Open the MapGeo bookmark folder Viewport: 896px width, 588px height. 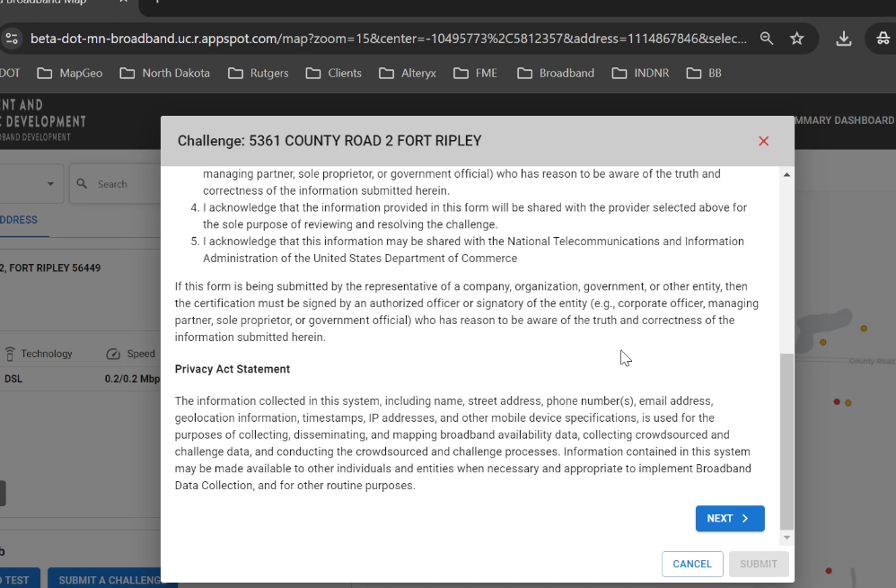click(70, 73)
